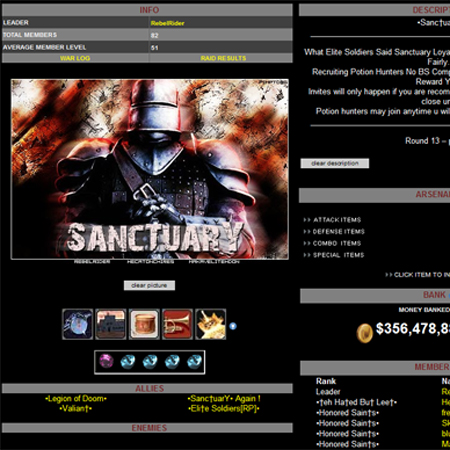The height and width of the screenshot is (450, 450).
Task: Open the Legion of Doom ally link
Action: coord(76,399)
